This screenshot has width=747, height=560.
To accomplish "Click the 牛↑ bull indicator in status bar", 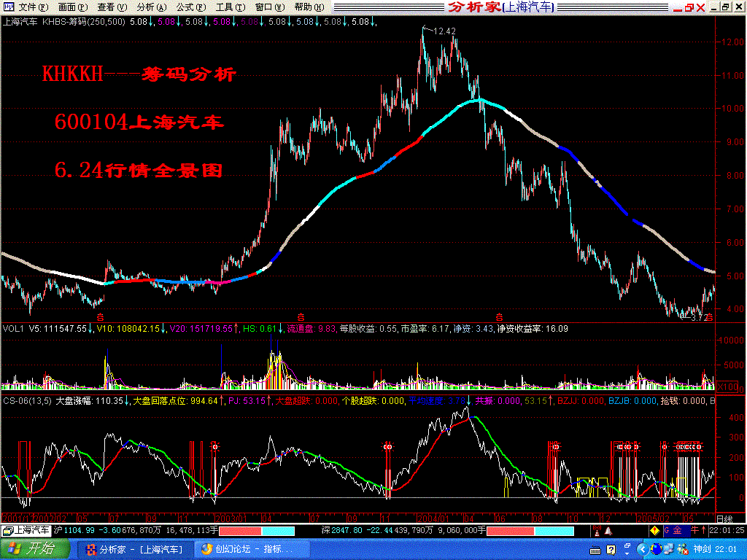I will (x=698, y=530).
